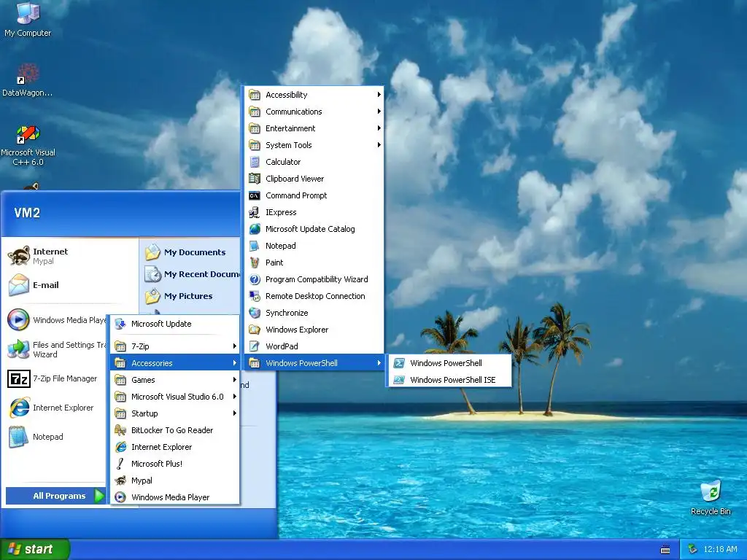Expand Microsoft Visual Studio 6.0 arrow

(x=234, y=396)
